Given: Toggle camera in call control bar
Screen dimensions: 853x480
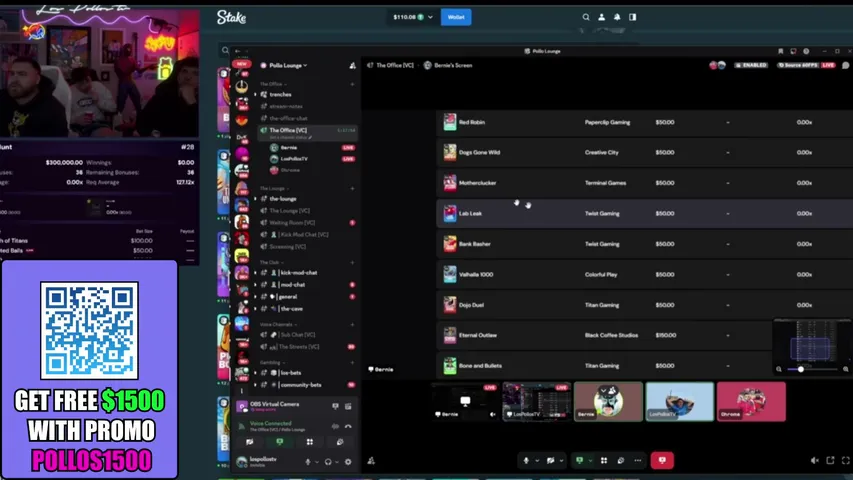Looking at the screenshot, I should coord(551,460).
